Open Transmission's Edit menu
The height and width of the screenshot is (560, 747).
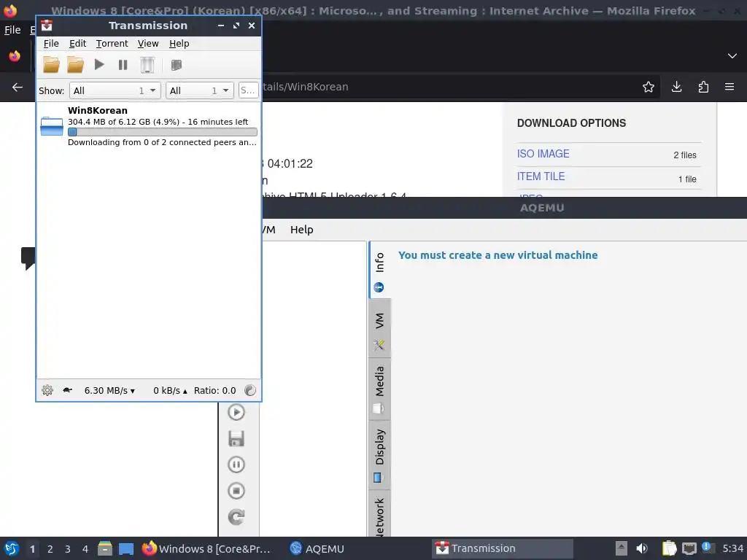[x=77, y=43]
